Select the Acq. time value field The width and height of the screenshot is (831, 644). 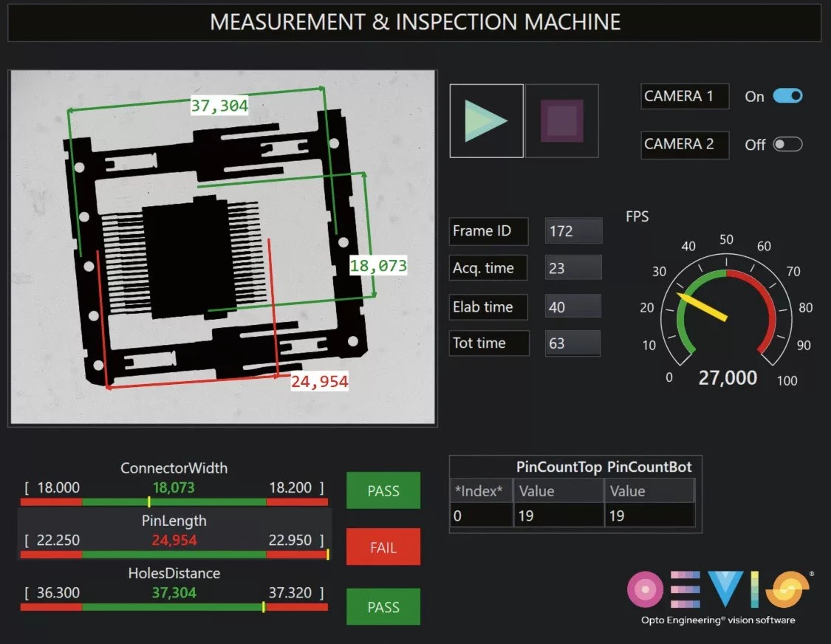573,268
